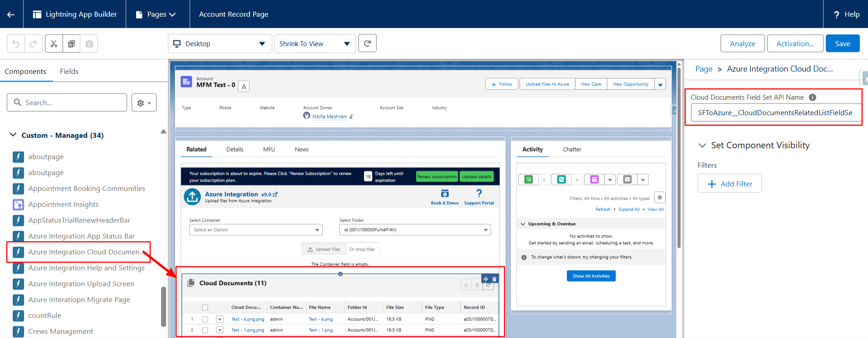This screenshot has width=868, height=338.
Task: Select Azure Interatiopn Migrate Page component
Action: point(79,299)
